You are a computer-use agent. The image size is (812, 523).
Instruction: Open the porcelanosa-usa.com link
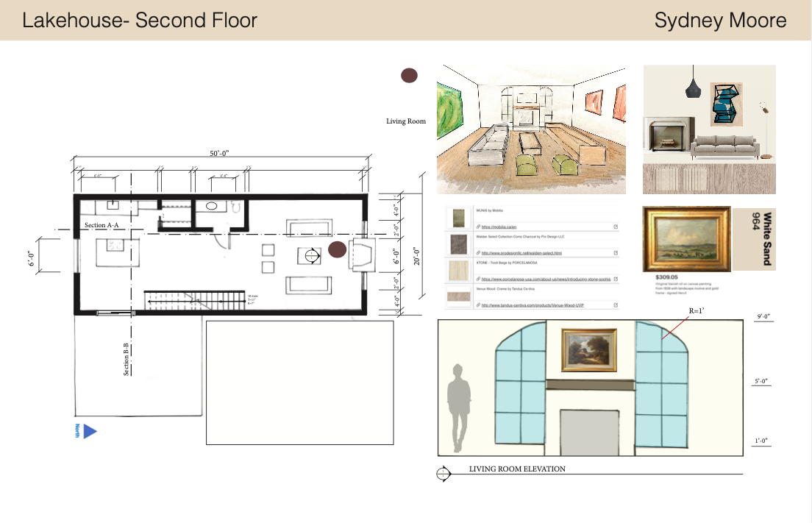tap(546, 279)
